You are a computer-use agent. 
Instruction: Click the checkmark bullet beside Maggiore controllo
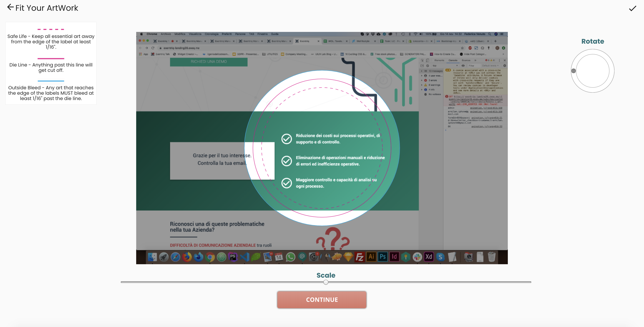tap(286, 183)
